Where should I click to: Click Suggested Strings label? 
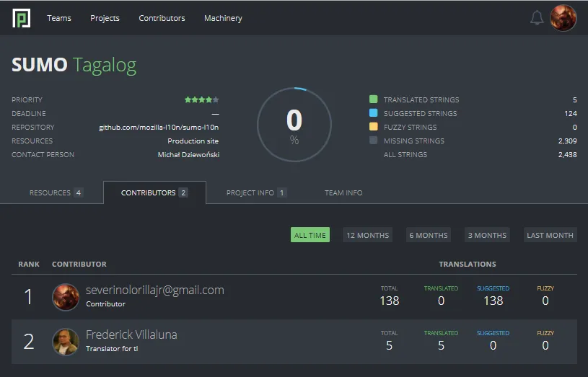click(x=420, y=113)
